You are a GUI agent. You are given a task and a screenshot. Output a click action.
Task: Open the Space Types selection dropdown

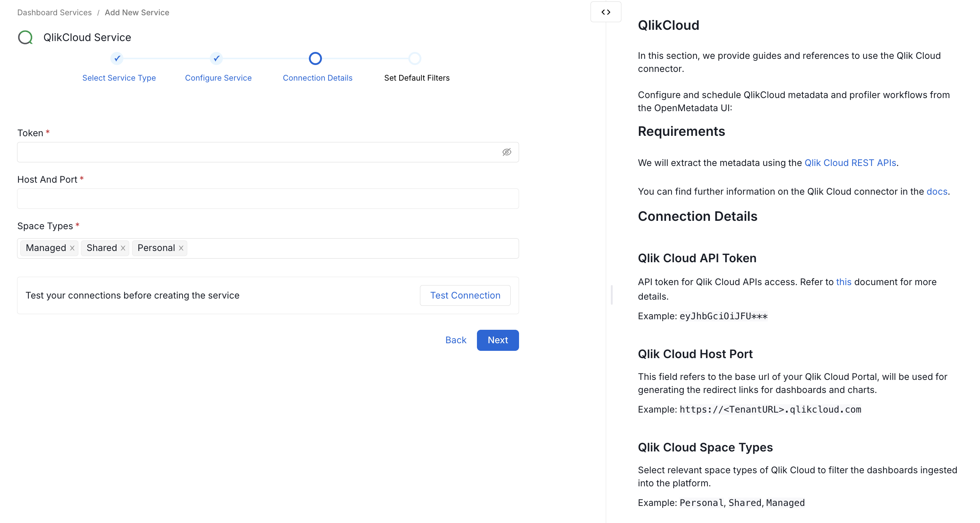[342, 248]
